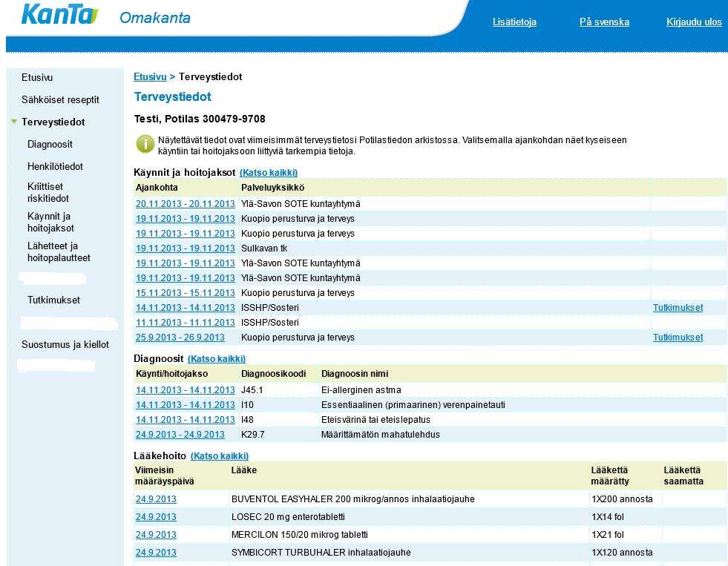728x566 pixels.
Task: Click the Ei-allerginen astma diagnosis name
Action: (361, 390)
